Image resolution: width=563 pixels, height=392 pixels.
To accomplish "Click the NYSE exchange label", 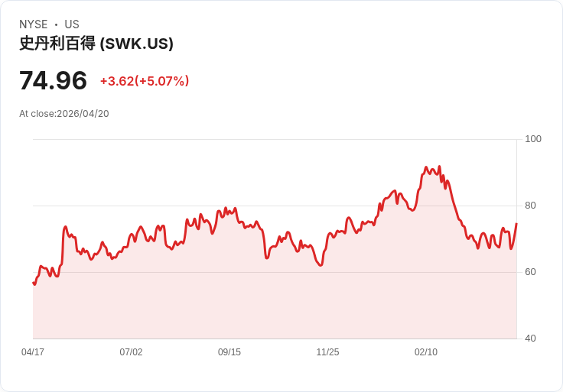I will pos(34,24).
